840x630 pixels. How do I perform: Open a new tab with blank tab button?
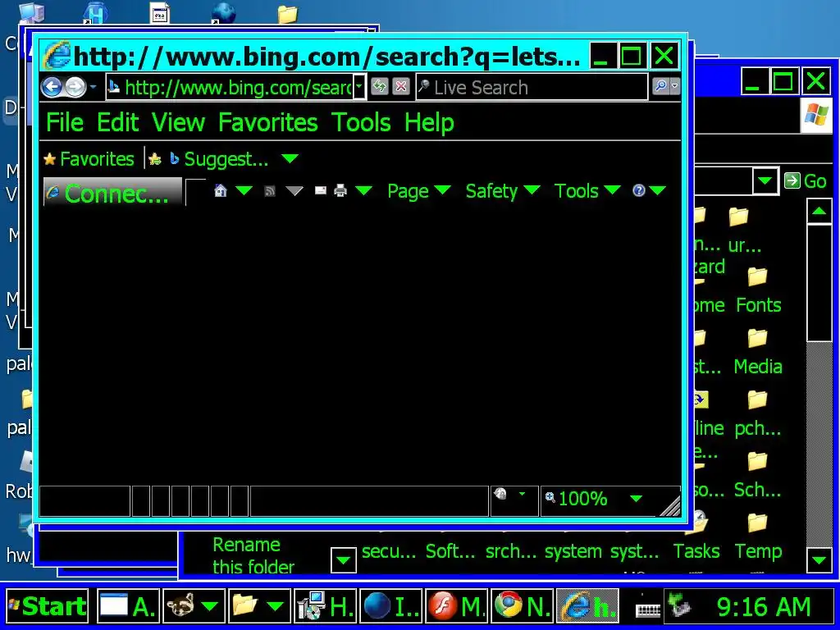click(x=195, y=193)
